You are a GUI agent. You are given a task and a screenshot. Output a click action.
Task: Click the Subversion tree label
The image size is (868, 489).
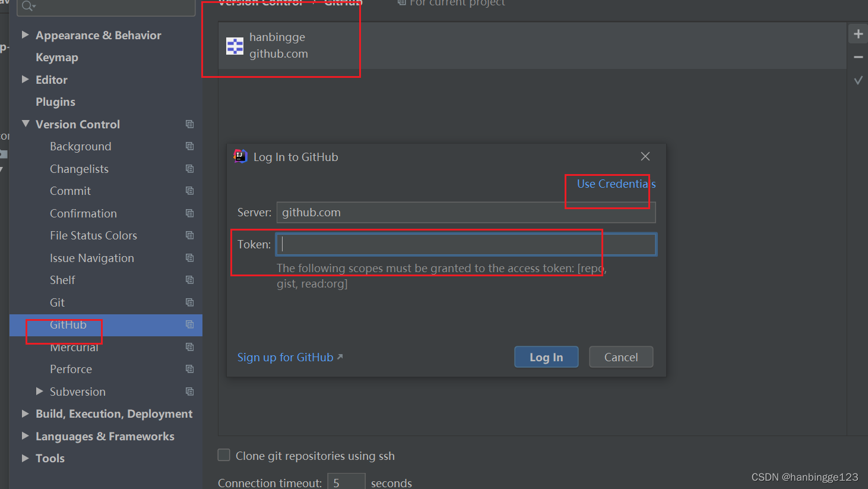(x=78, y=392)
